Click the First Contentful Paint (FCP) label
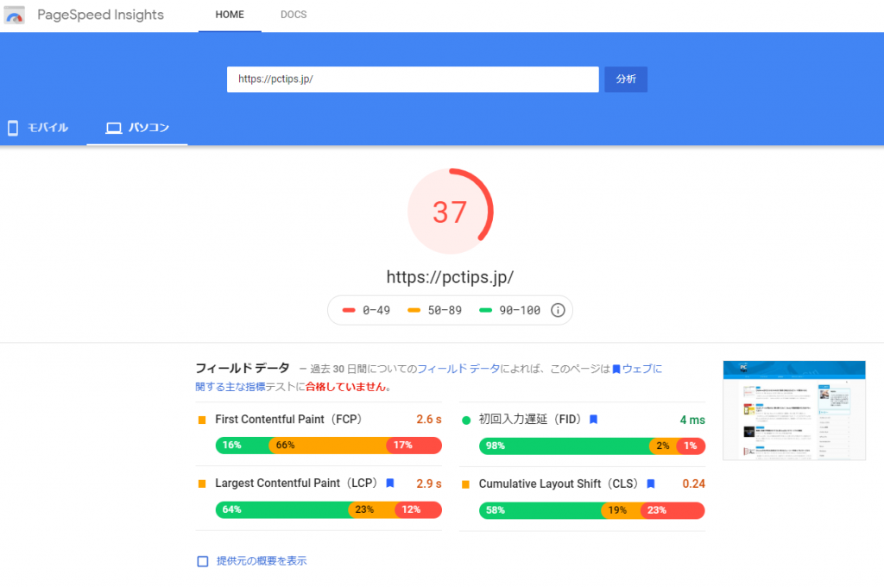The width and height of the screenshot is (884, 588). 288,420
